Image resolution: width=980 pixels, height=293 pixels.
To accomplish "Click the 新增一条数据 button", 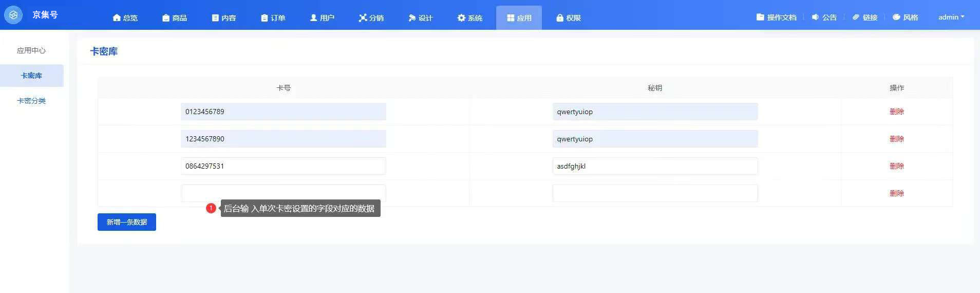I will click(127, 222).
